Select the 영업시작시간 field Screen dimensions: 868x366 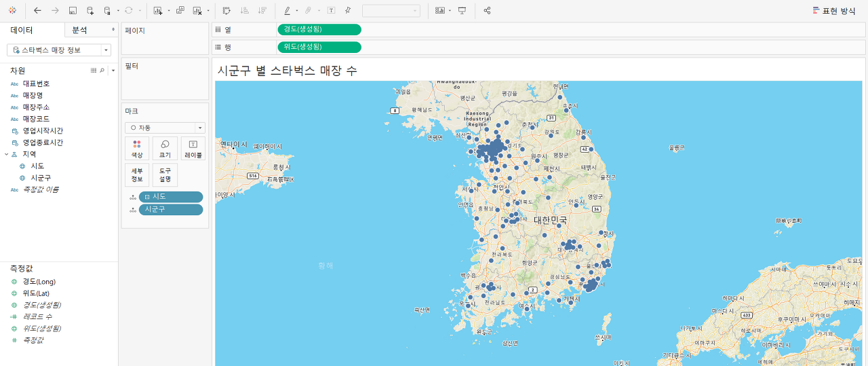[43, 130]
